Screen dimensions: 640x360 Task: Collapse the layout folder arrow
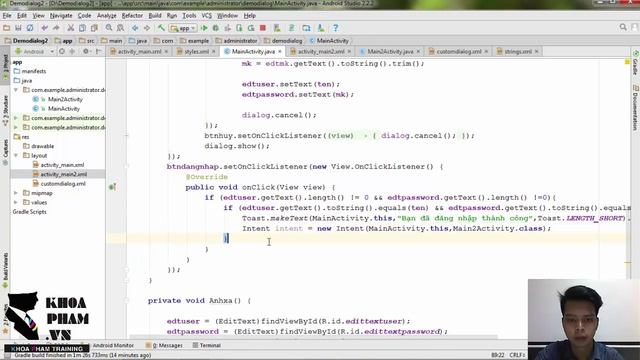pyautogui.click(x=16, y=156)
